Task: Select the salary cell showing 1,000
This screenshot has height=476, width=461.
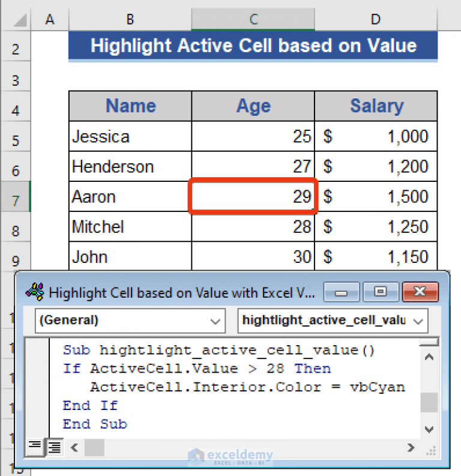Action: pos(376,136)
